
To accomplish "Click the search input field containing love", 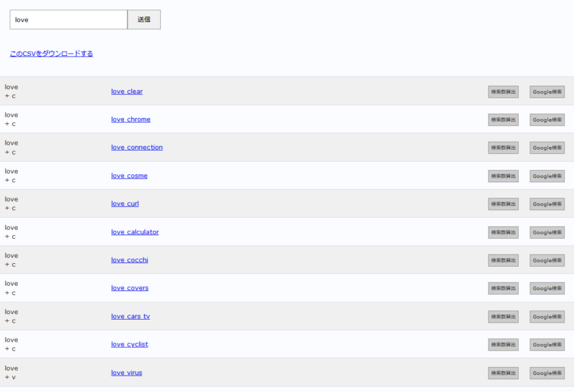I will pos(68,20).
